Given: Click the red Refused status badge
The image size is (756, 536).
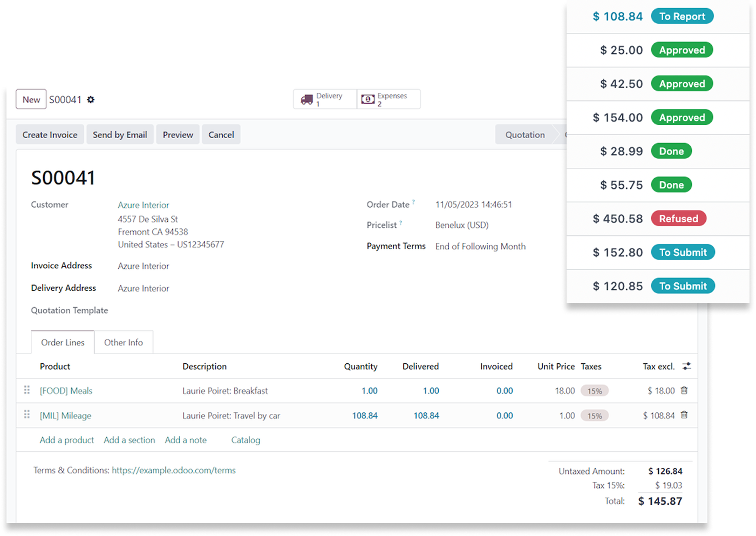Looking at the screenshot, I should 678,219.
